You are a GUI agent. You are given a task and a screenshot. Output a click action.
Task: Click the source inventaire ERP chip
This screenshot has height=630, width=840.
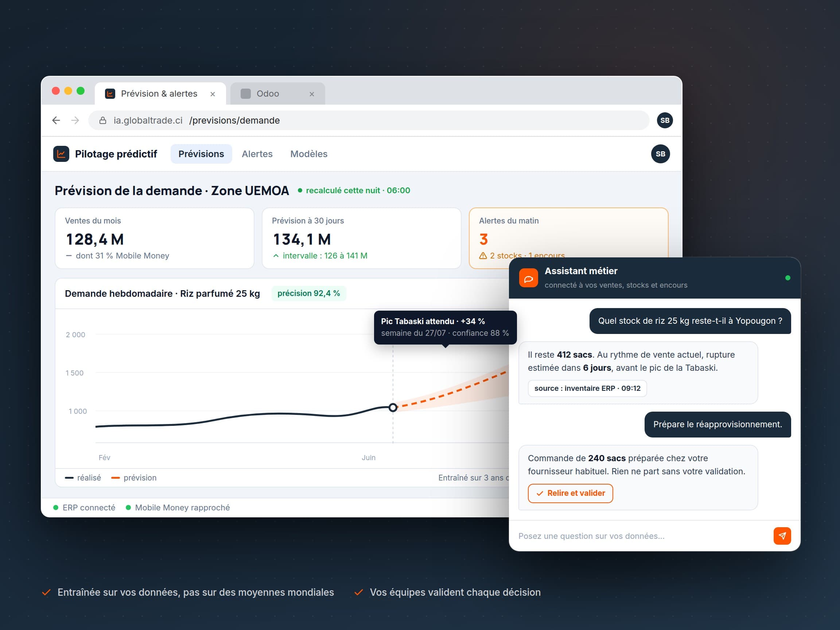[587, 388]
